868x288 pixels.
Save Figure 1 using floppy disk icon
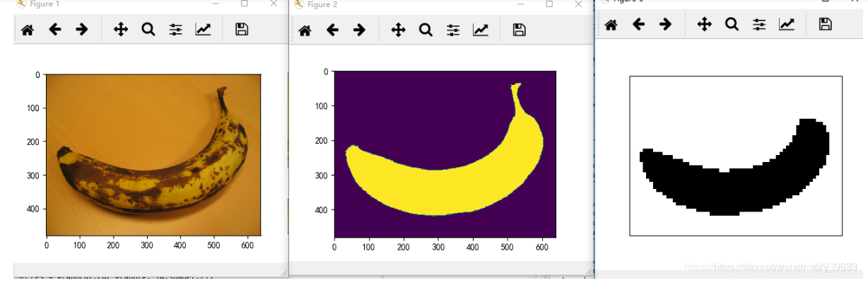point(242,30)
